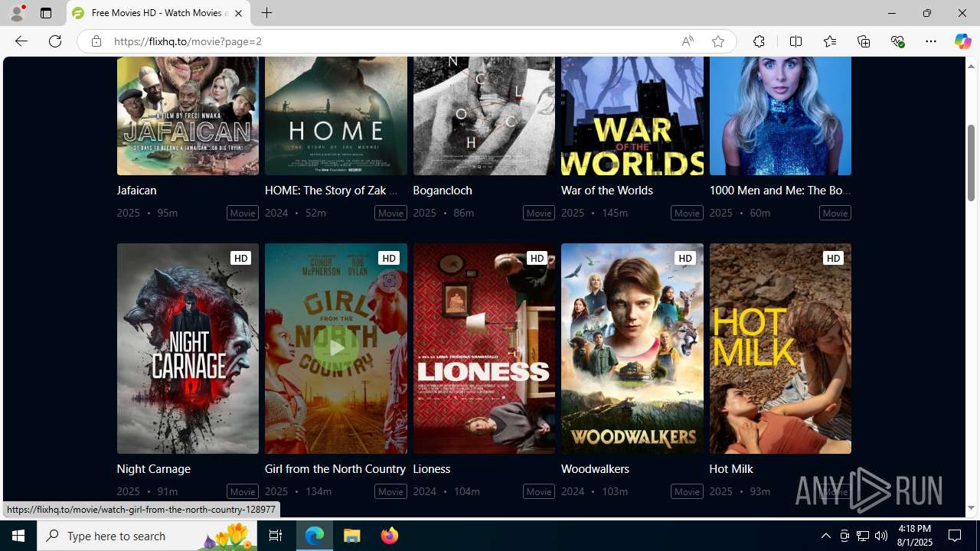Open the War of the Worlds poster
The width and height of the screenshot is (980, 551).
point(632,116)
